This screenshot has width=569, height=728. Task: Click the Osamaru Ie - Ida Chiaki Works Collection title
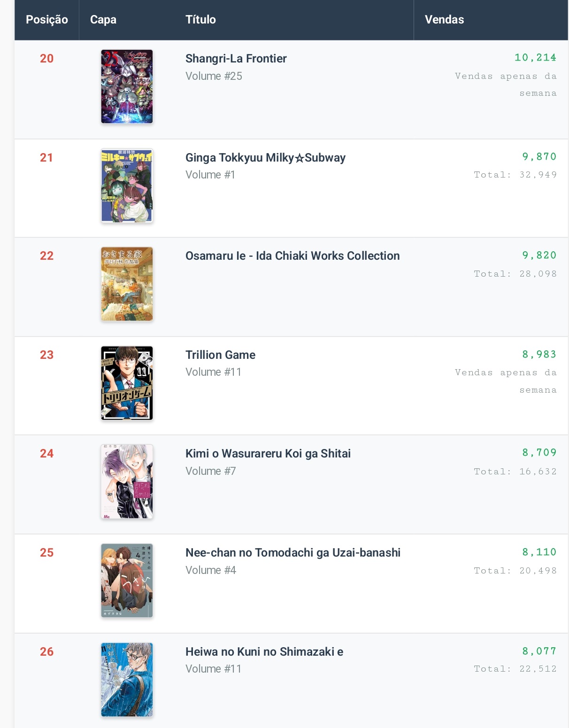point(292,256)
